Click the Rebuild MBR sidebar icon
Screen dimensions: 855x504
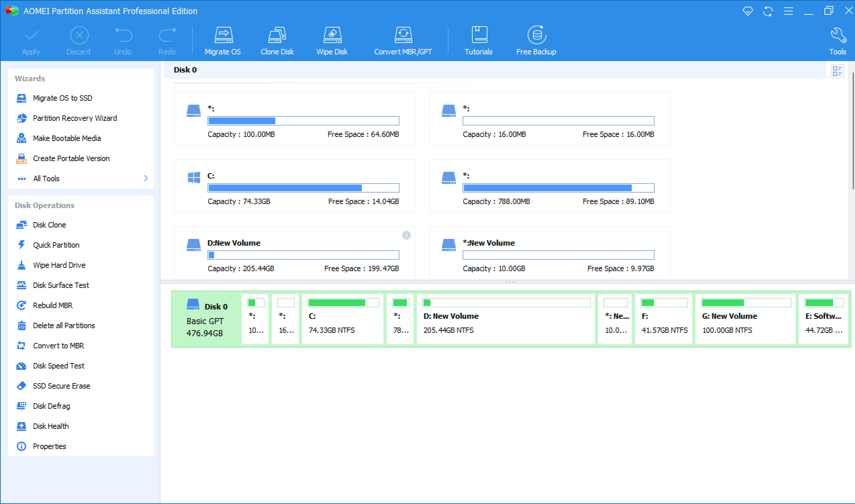21,305
